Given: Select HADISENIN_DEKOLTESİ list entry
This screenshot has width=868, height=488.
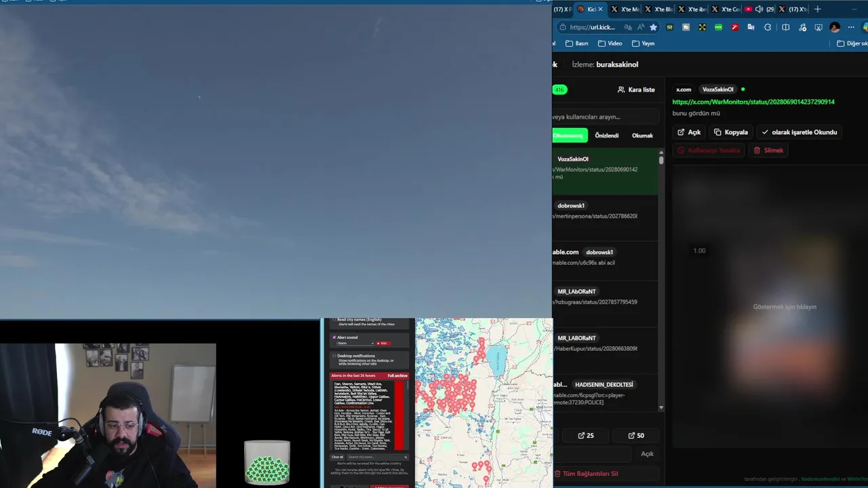Looking at the screenshot, I should (605, 393).
